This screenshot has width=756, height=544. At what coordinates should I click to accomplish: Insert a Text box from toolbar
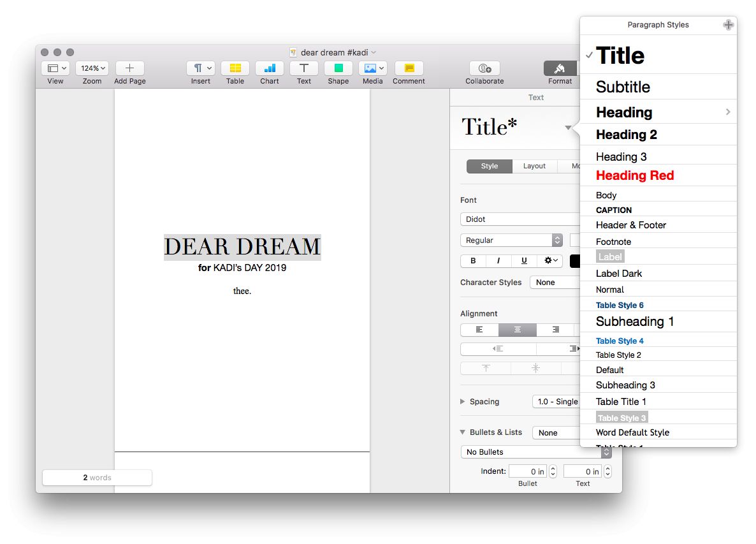303,68
